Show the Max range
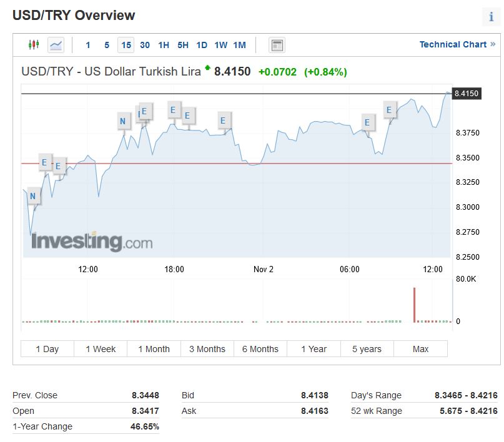Screen dimensions: 504x442 pyautogui.click(x=420, y=349)
